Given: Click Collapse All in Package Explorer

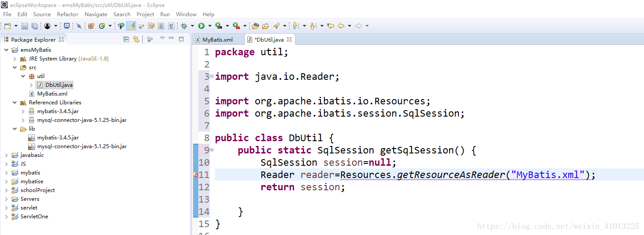Looking at the screenshot, I should point(126,39).
